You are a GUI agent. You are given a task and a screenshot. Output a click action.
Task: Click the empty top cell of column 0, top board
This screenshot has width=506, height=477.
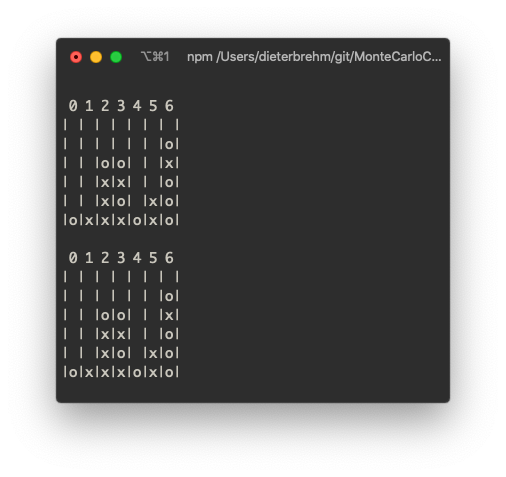click(73, 125)
